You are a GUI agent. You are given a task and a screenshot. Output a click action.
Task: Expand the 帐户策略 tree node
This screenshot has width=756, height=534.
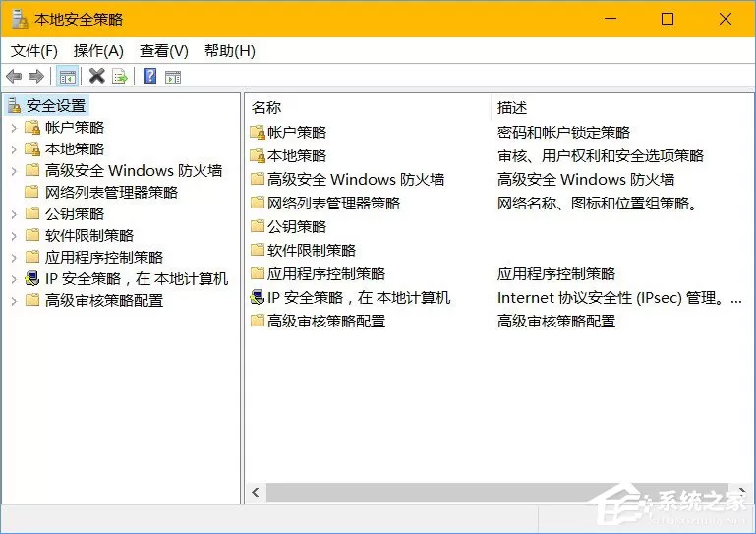pos(14,128)
